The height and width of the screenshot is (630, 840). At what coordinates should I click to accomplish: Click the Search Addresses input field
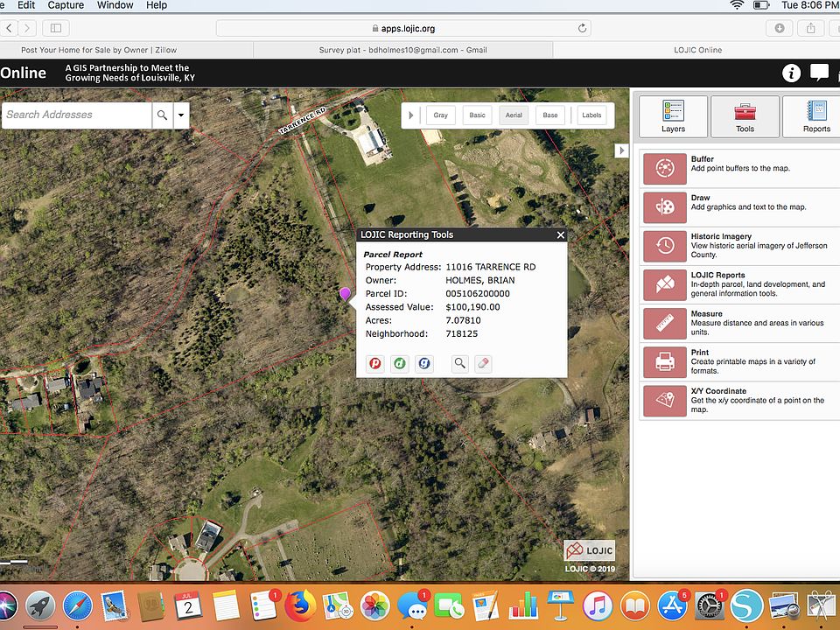76,115
